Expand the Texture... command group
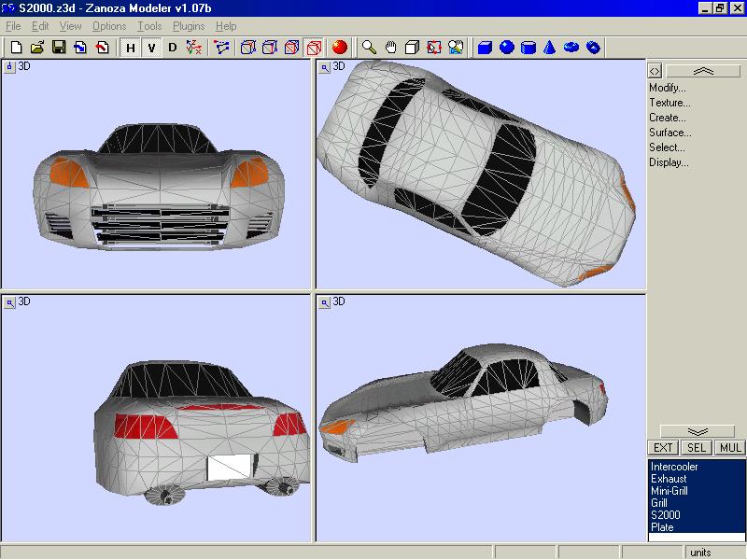The image size is (747, 560). pyautogui.click(x=669, y=103)
